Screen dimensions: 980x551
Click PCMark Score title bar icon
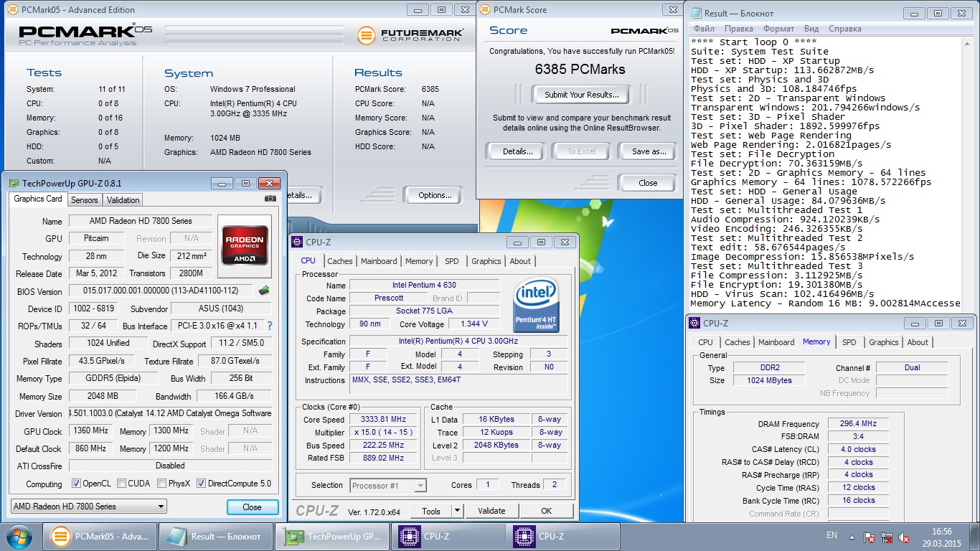tap(484, 10)
